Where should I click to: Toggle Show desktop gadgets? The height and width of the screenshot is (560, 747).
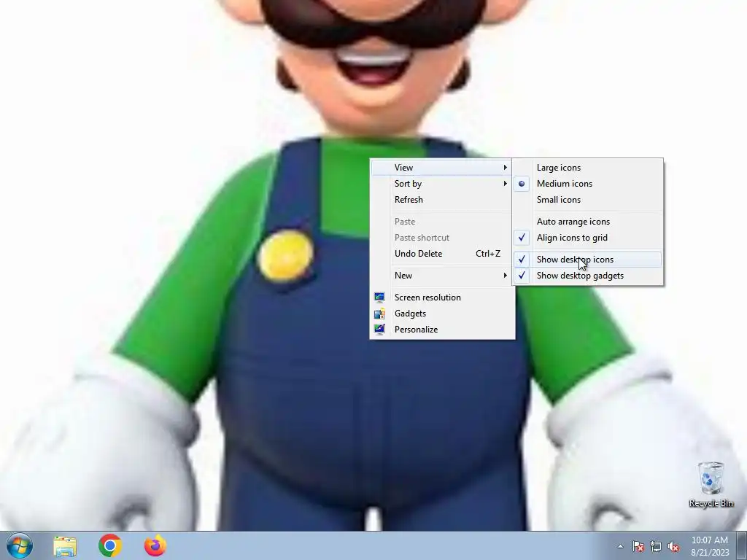587,276
